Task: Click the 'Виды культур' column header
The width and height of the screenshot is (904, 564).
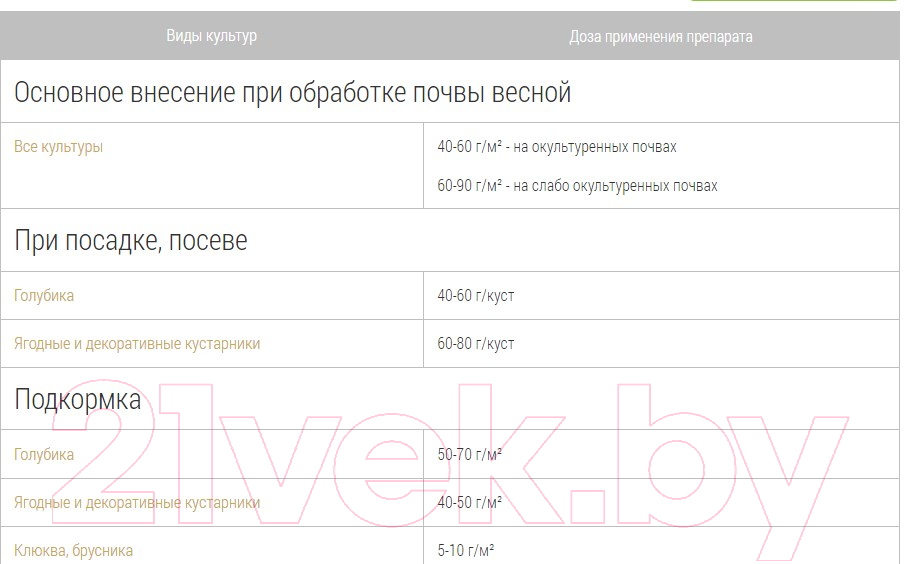Action: coord(212,36)
